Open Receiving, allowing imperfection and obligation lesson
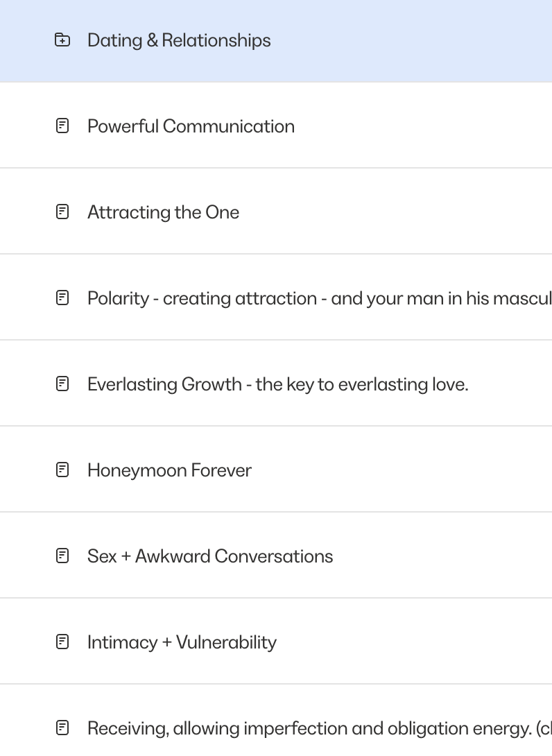 click(x=320, y=728)
